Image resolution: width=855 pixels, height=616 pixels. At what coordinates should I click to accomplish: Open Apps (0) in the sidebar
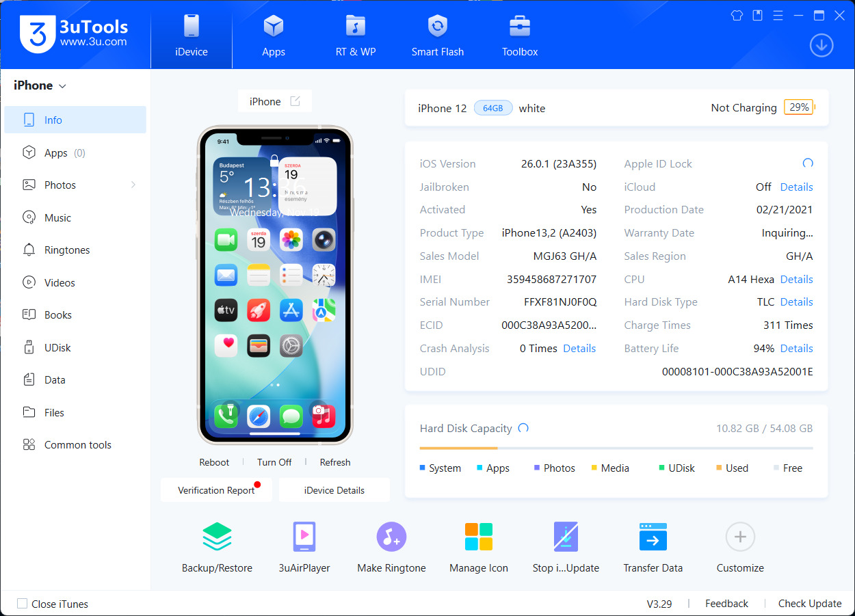pyautogui.click(x=75, y=152)
